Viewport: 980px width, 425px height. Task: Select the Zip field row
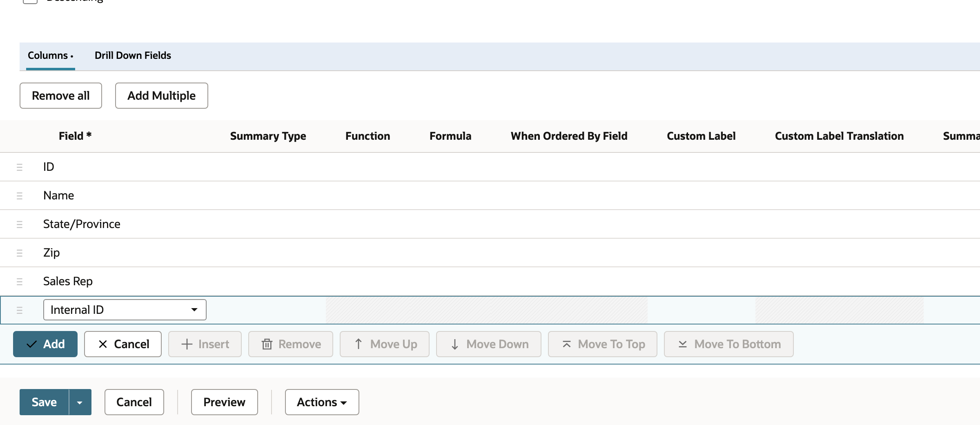(490, 253)
